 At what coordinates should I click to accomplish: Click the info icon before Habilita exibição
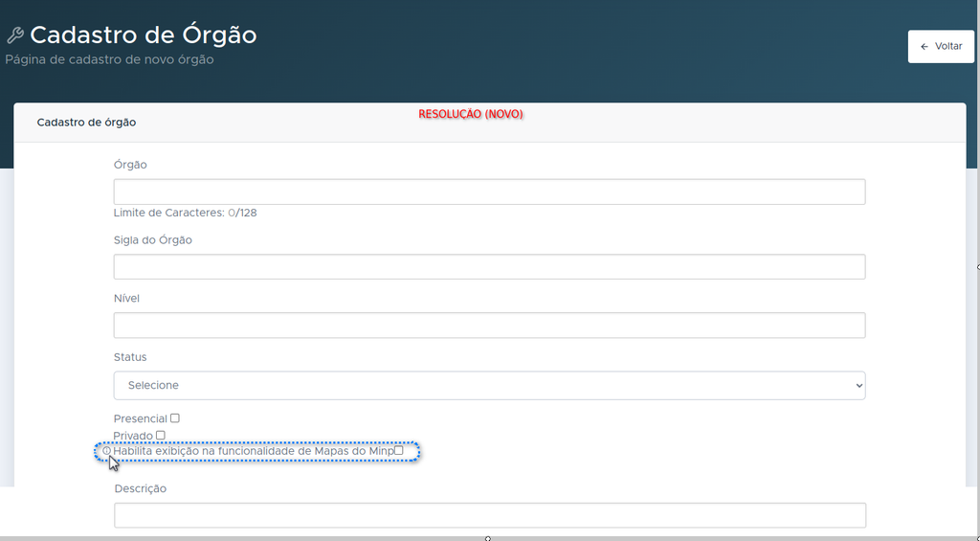click(107, 450)
